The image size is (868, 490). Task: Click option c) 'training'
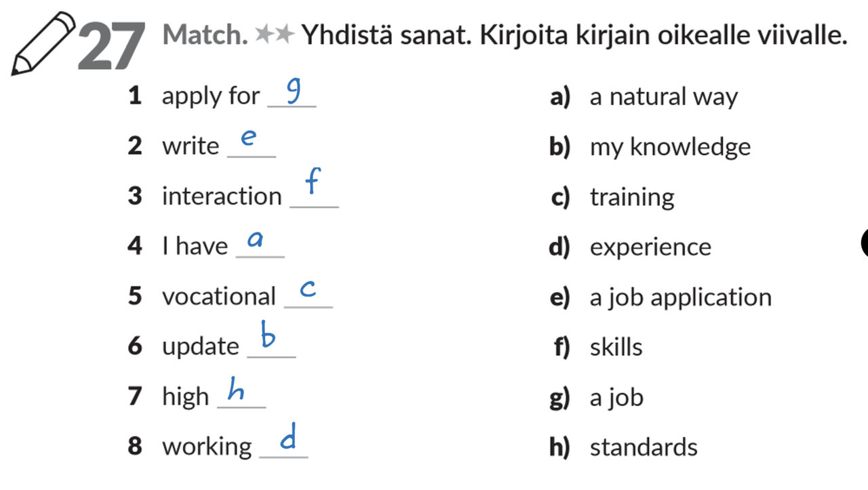[631, 197]
